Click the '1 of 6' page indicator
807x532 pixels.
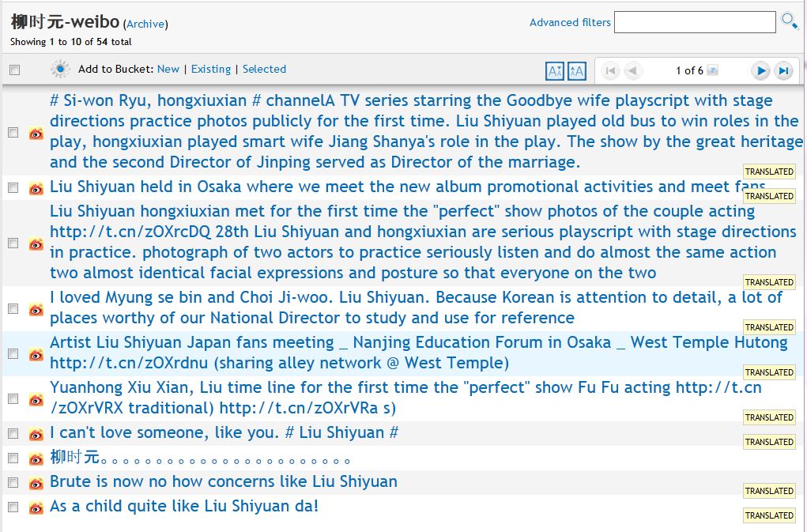point(689,70)
